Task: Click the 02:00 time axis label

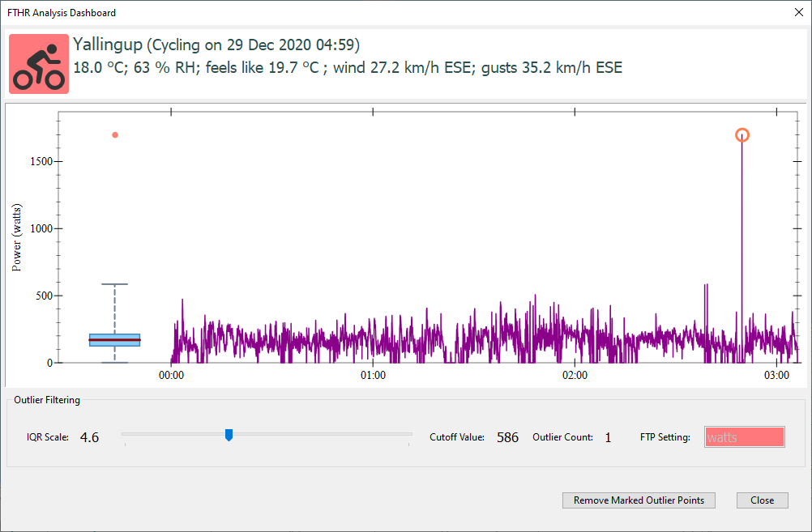Action: (x=575, y=375)
